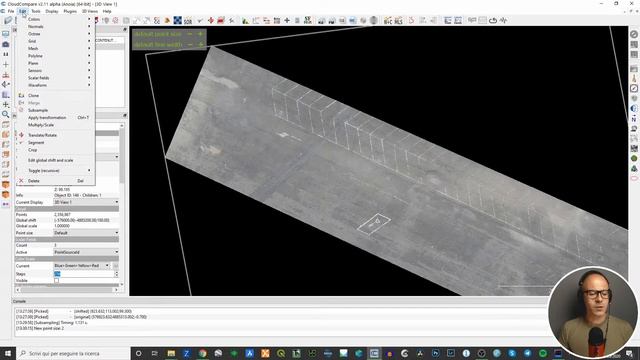Open the Current color scale dropdown
This screenshot has width=640, height=360.
[x=82, y=266]
